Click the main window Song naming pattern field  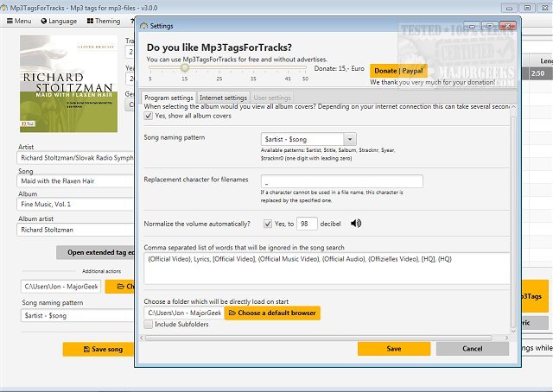78,315
